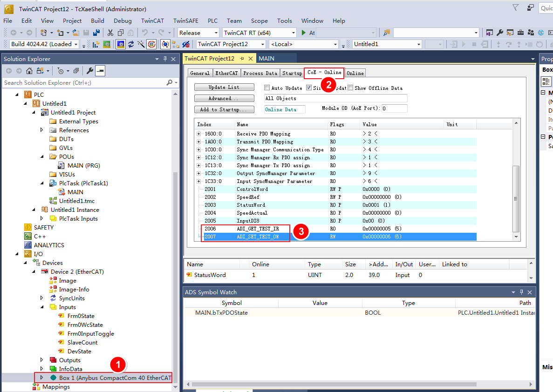Click the Save All toolbar icon
Screen dimensions: 553x392
(96, 33)
